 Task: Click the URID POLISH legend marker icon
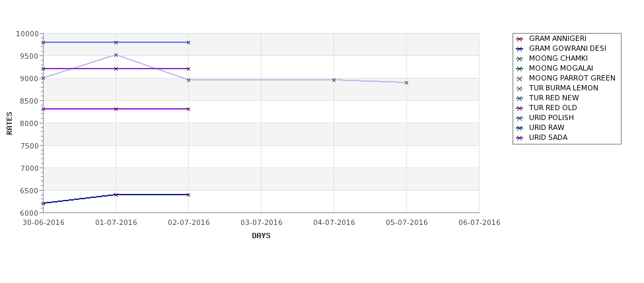tap(520, 118)
